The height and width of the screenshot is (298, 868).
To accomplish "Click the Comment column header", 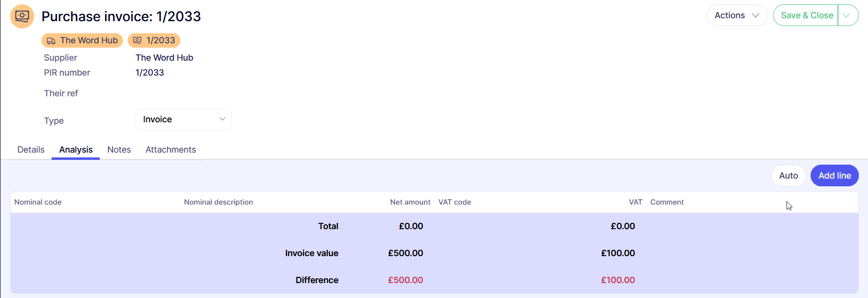I will [x=667, y=202].
